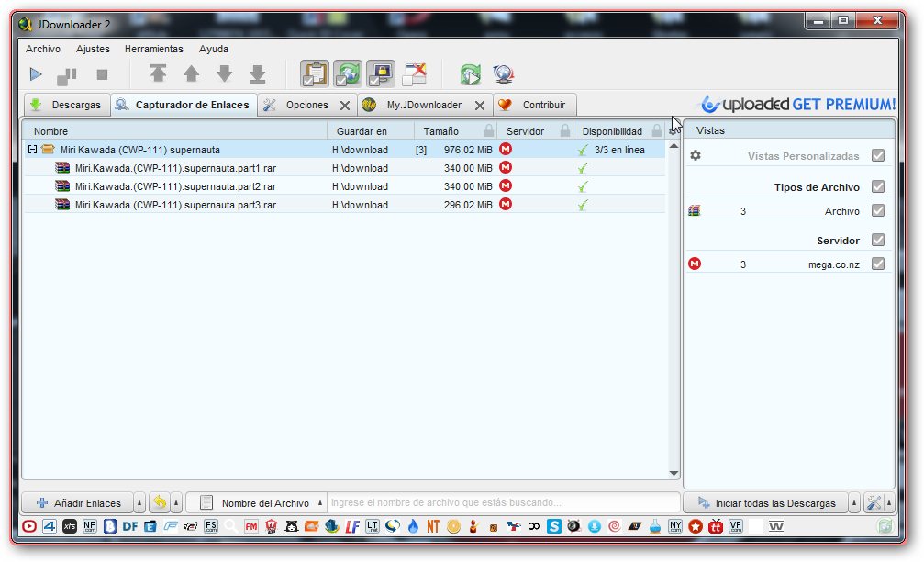Click the Añadir Enlaces button
Viewport: 924px width, 562px height.
click(x=78, y=503)
